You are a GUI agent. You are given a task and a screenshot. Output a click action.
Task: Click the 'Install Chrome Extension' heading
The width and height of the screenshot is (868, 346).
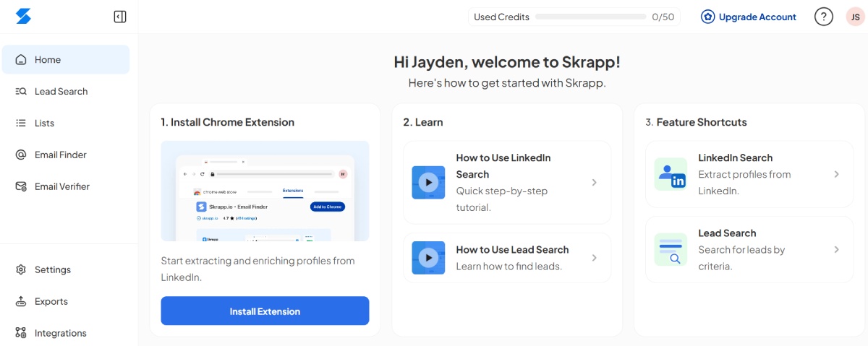click(227, 122)
